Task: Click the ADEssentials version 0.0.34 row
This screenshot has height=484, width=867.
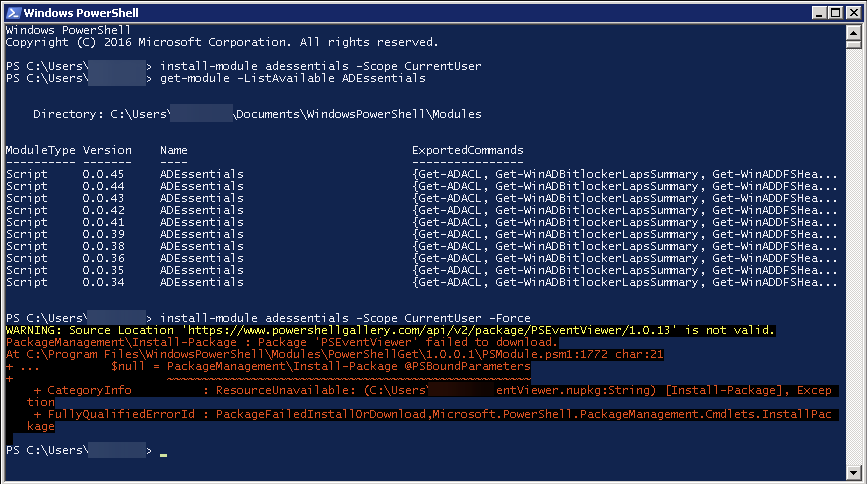Action: click(200, 282)
